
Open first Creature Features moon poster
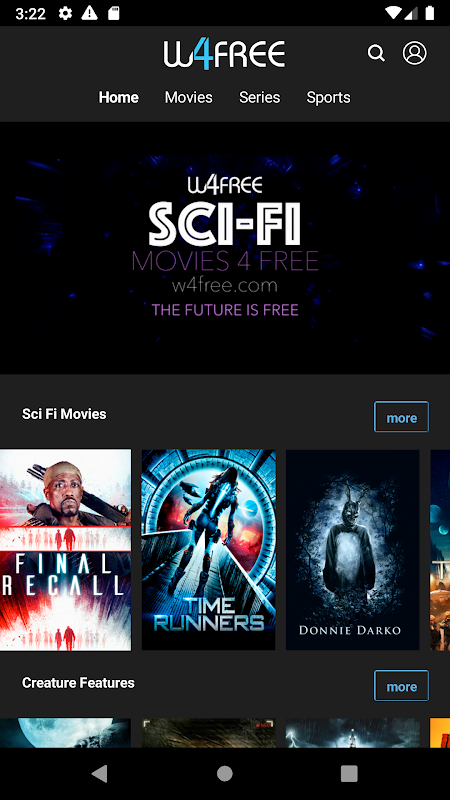coord(65,733)
